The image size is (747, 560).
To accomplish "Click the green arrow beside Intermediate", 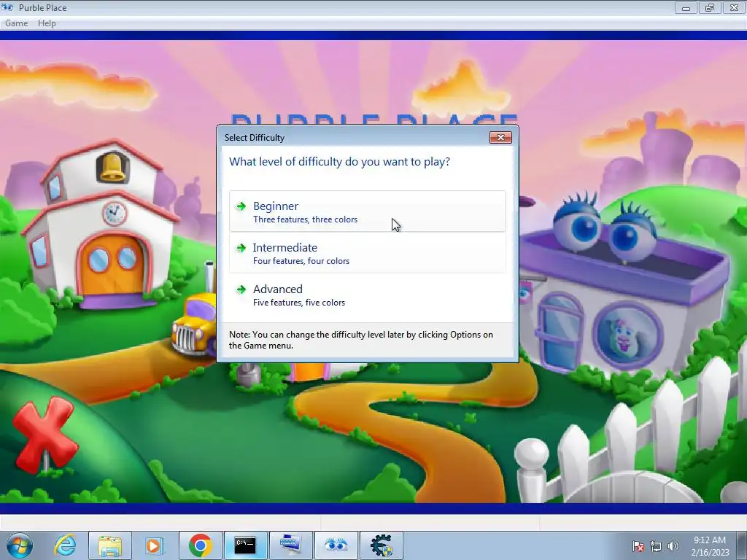I will point(241,248).
